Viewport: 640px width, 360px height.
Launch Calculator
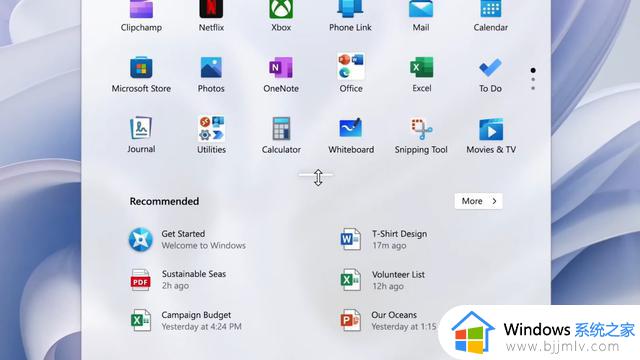pyautogui.click(x=281, y=135)
